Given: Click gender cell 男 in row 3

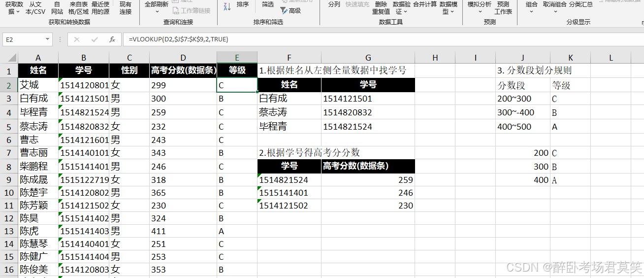Looking at the screenshot, I should tap(129, 99).
